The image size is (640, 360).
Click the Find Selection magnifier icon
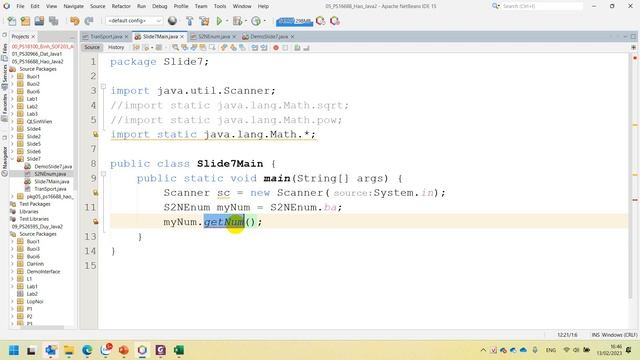[x=176, y=48]
